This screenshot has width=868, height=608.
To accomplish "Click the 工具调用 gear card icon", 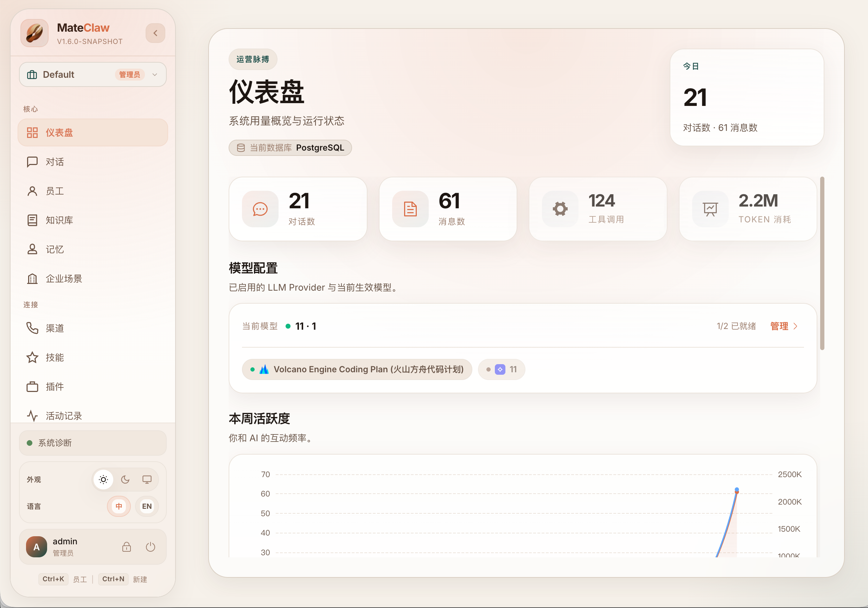I will point(560,209).
